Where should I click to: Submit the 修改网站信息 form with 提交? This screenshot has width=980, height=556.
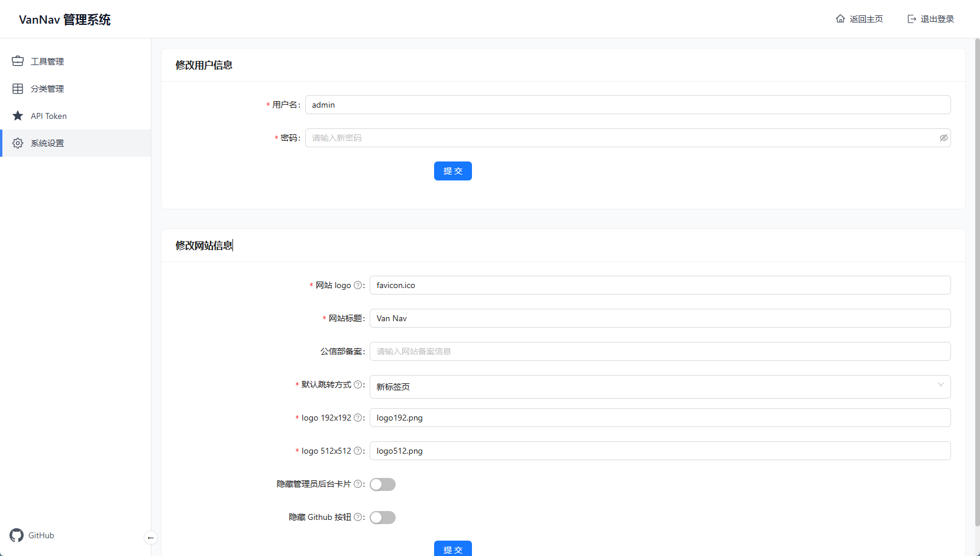coord(453,548)
